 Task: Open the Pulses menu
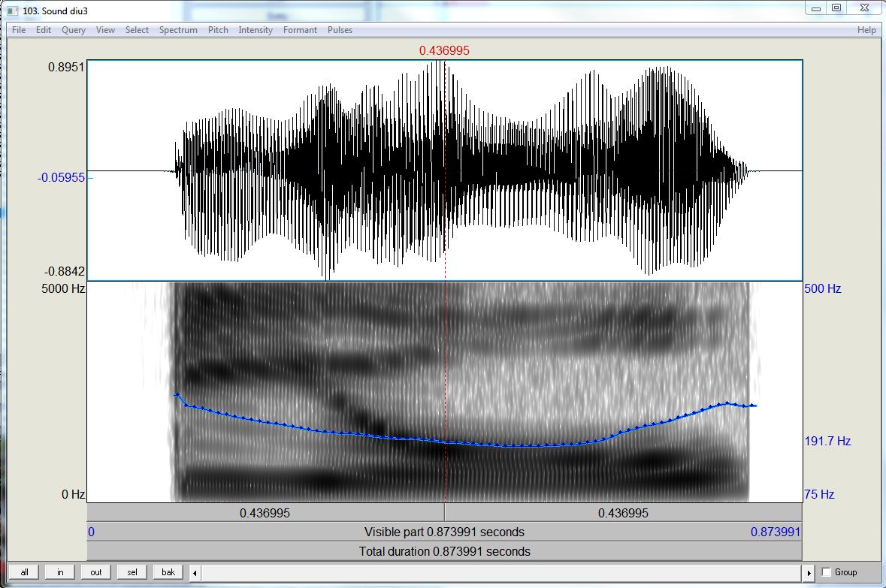pos(340,30)
